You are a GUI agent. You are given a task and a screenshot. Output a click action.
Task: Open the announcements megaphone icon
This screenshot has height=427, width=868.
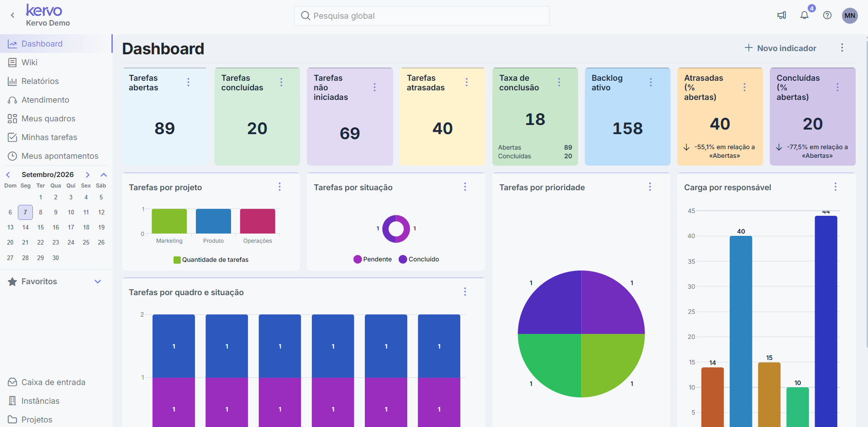point(782,15)
